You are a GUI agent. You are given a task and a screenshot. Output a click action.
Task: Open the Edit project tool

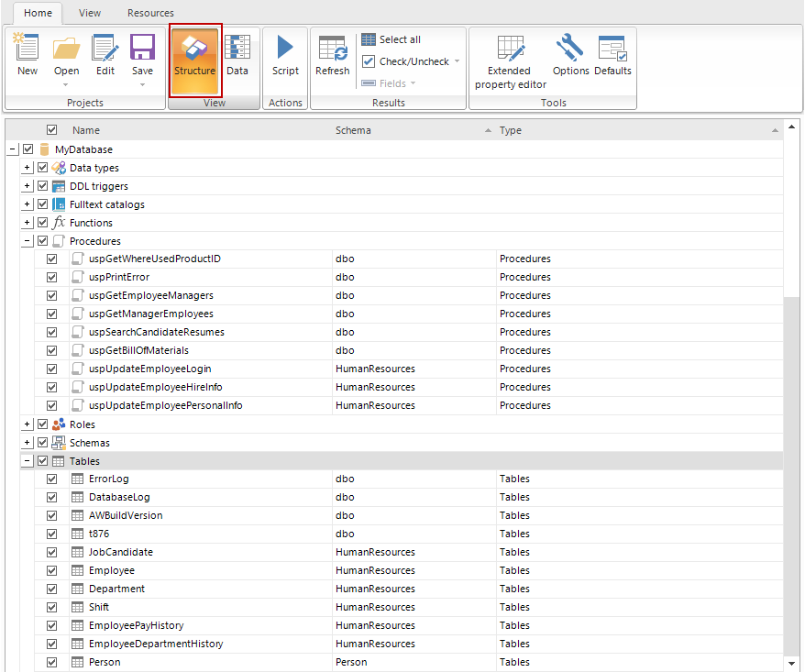click(x=105, y=55)
